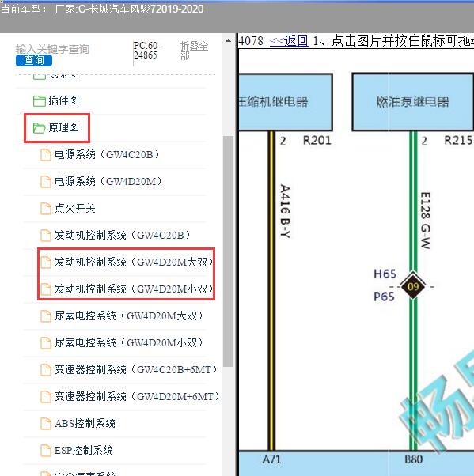Screen dimensions: 474x476
Task: Open 电源系统（GW4D20M） diagram
Action: [108, 182]
